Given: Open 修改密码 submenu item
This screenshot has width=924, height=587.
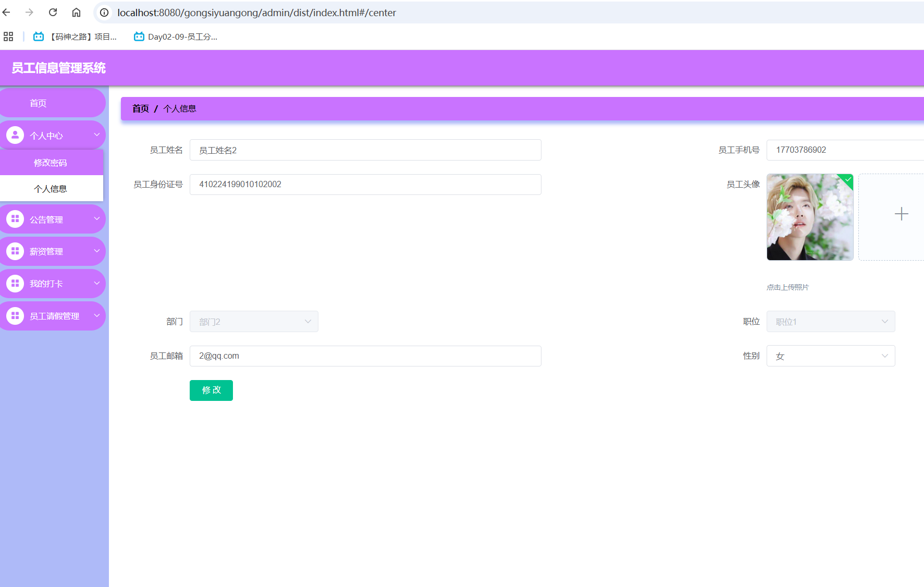Looking at the screenshot, I should [x=51, y=163].
